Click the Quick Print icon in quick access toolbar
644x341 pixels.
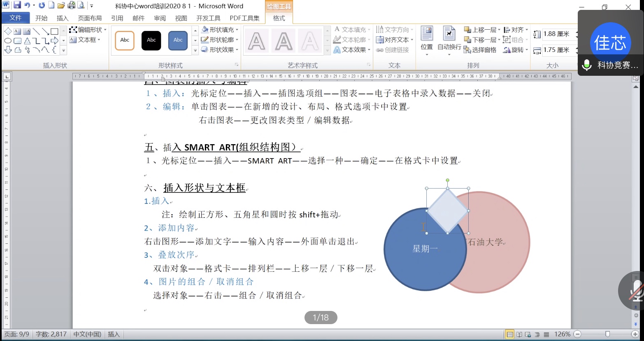[72, 5]
